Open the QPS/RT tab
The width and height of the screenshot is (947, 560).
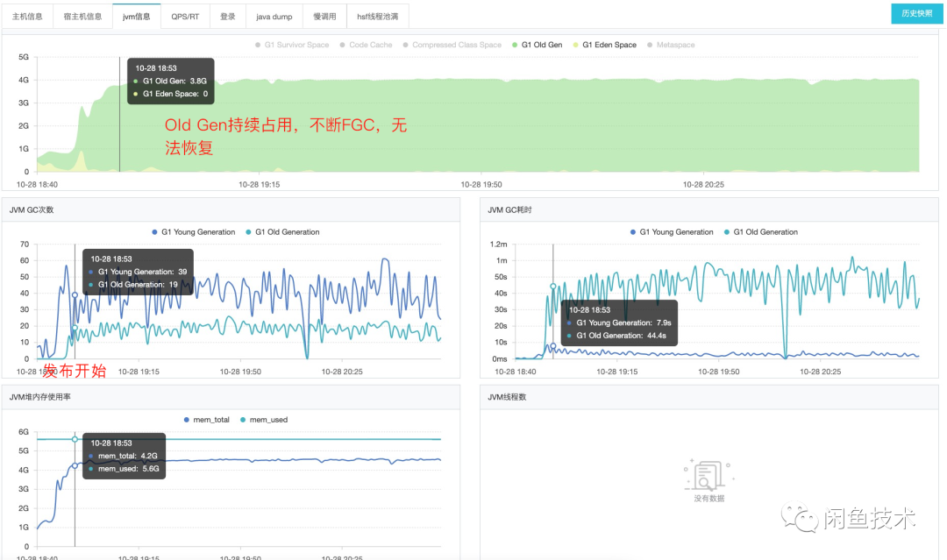[x=185, y=17]
